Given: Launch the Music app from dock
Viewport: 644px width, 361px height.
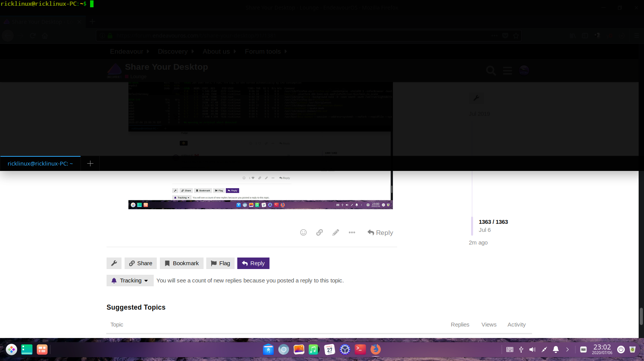Looking at the screenshot, I should pos(314,350).
